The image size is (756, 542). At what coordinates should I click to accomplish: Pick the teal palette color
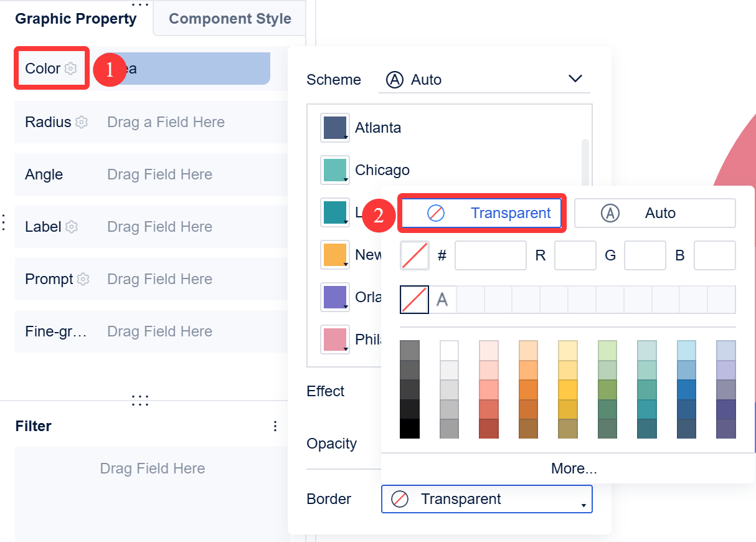tap(647, 409)
